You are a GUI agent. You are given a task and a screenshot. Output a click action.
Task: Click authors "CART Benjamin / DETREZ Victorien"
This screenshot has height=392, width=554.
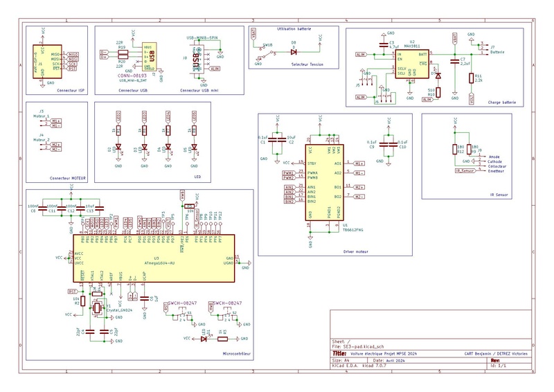[x=496, y=353]
